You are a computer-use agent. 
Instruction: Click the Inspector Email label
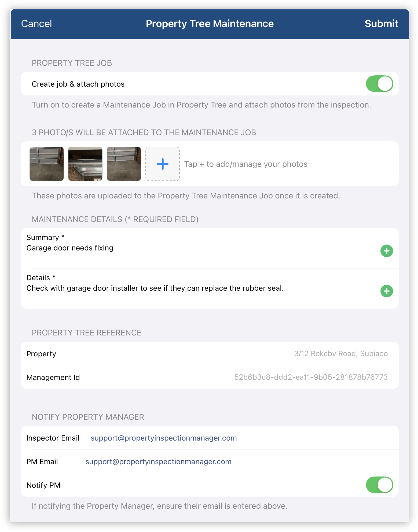[x=53, y=438]
